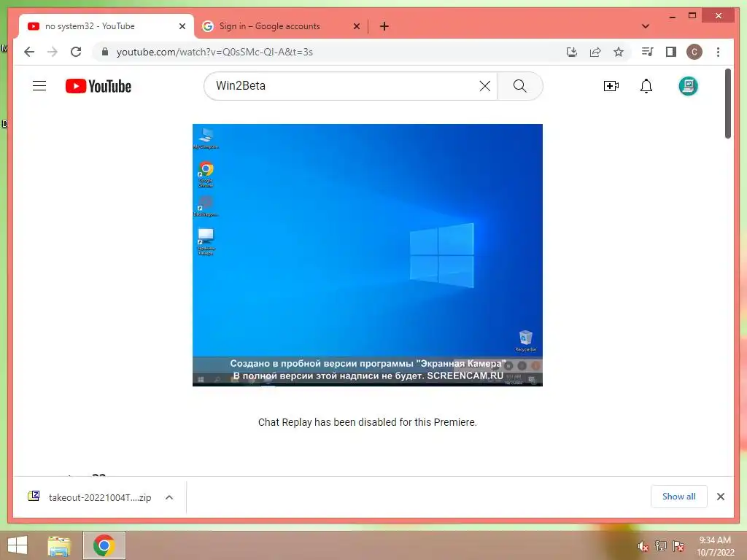The image size is (747, 560).
Task: Go back to the previous page
Action: pos(29,52)
